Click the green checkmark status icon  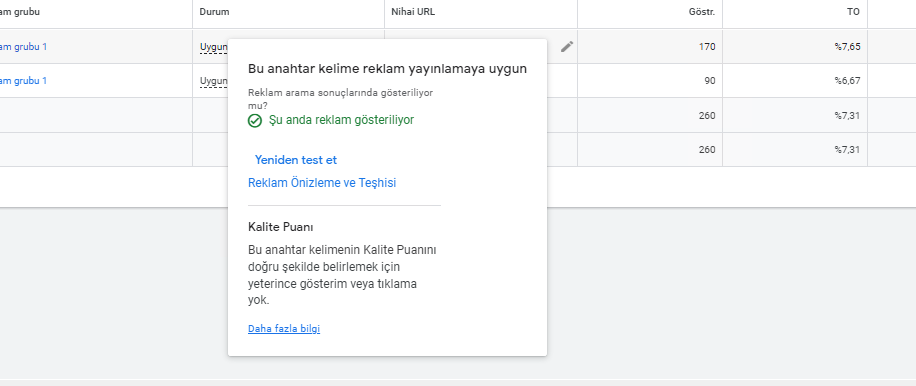[x=255, y=121]
